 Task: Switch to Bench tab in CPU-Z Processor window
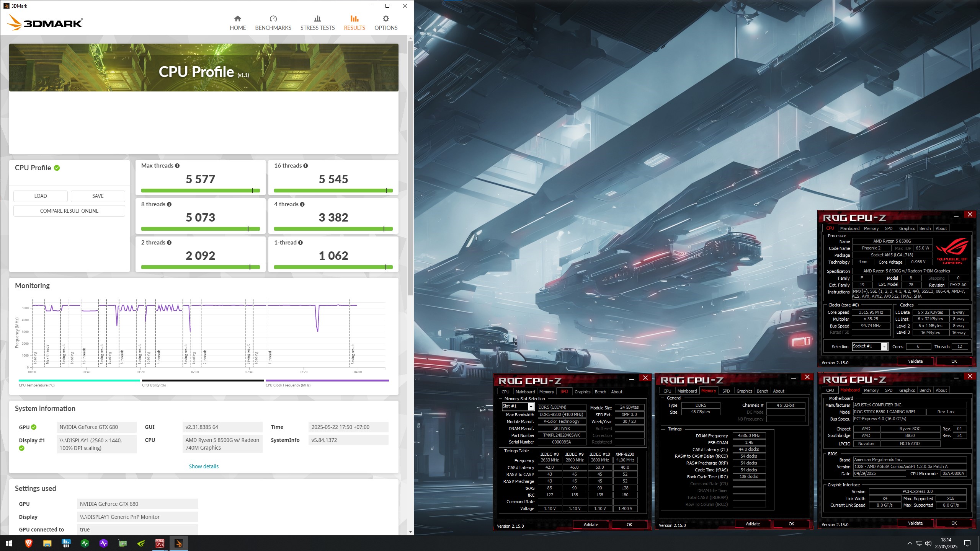pyautogui.click(x=925, y=228)
